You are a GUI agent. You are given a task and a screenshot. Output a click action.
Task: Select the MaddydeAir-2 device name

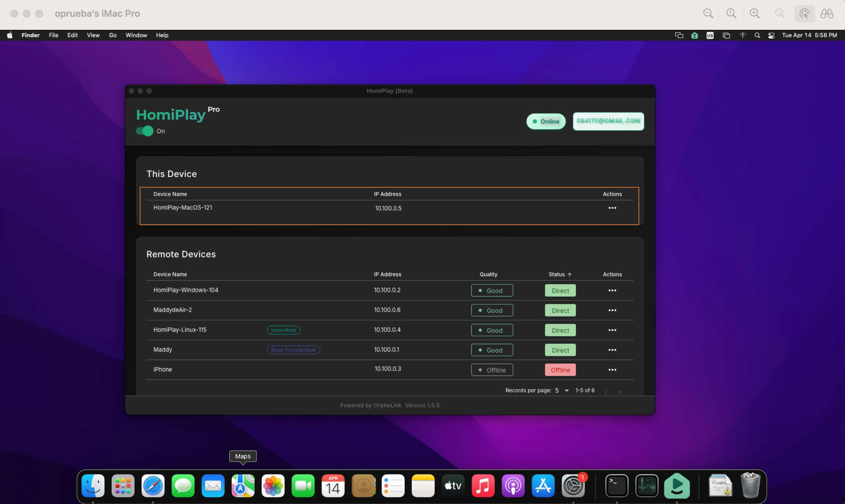172,310
